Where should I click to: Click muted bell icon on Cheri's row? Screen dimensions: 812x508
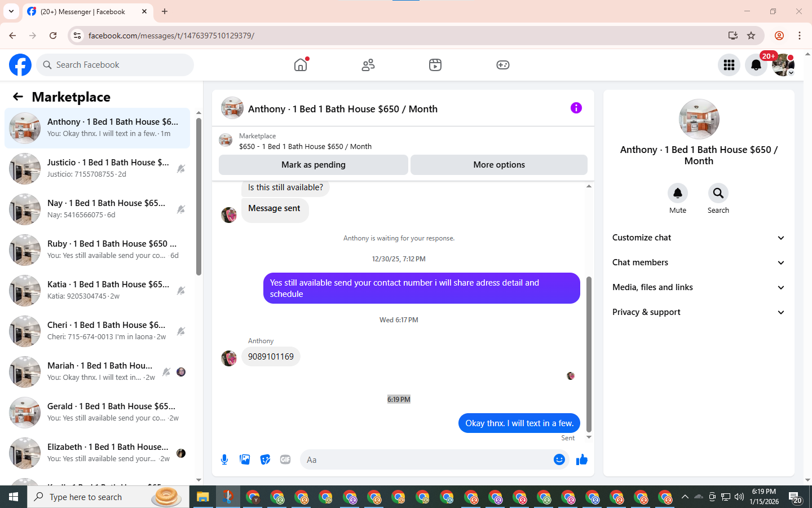181,331
